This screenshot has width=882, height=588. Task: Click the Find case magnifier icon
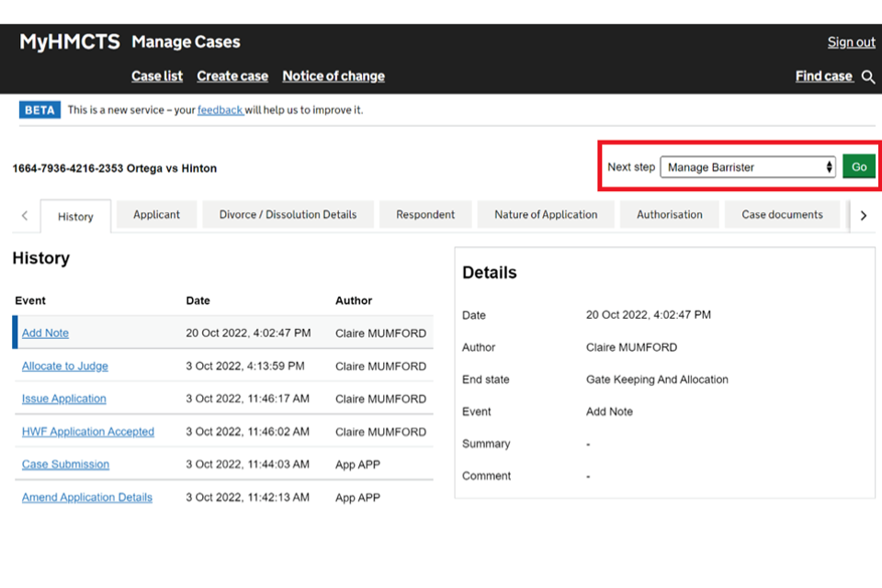click(868, 77)
